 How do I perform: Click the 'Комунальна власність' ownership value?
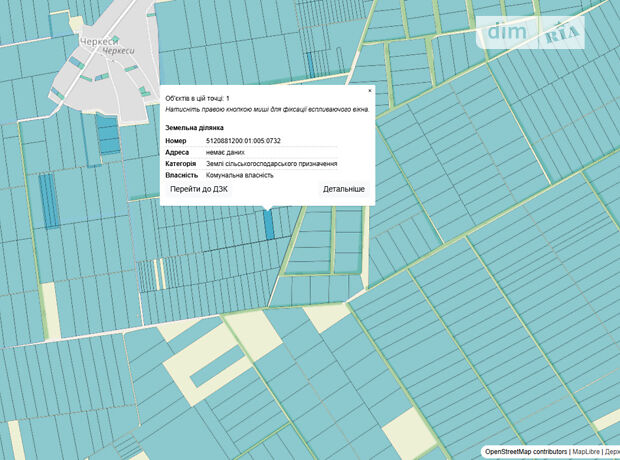239,175
